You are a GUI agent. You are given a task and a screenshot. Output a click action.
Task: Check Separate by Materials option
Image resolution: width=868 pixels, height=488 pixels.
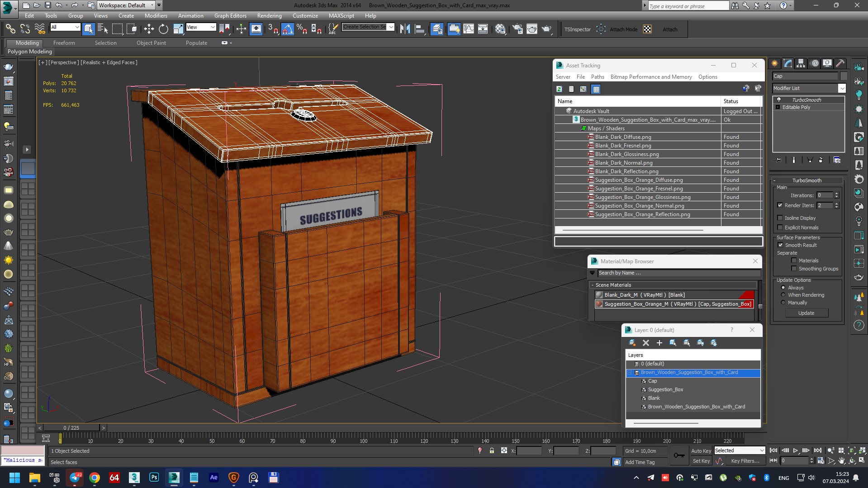(794, 261)
